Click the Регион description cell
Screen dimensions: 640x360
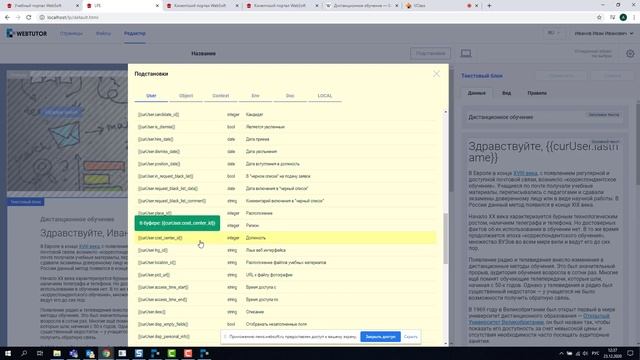pyautogui.click(x=252, y=225)
